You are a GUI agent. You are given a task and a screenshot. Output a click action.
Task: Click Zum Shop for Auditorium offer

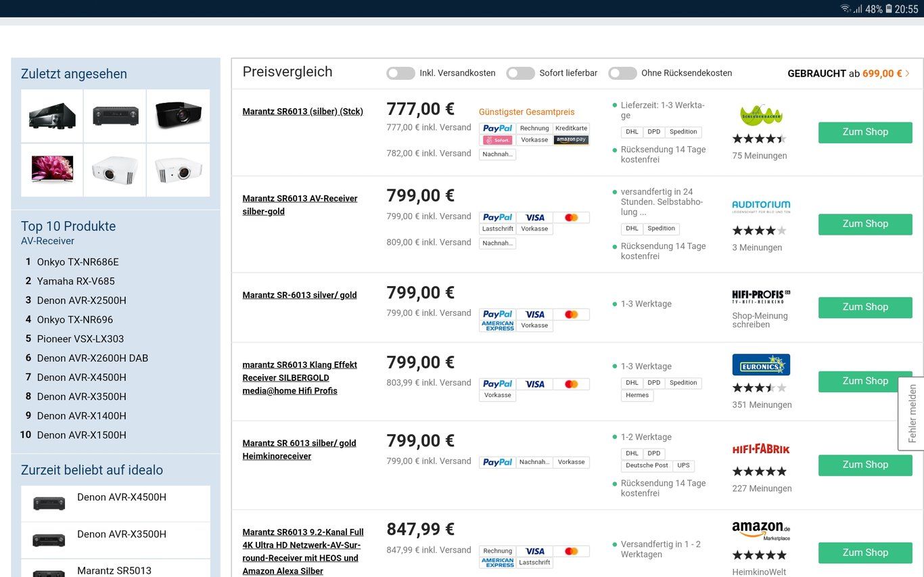865,224
